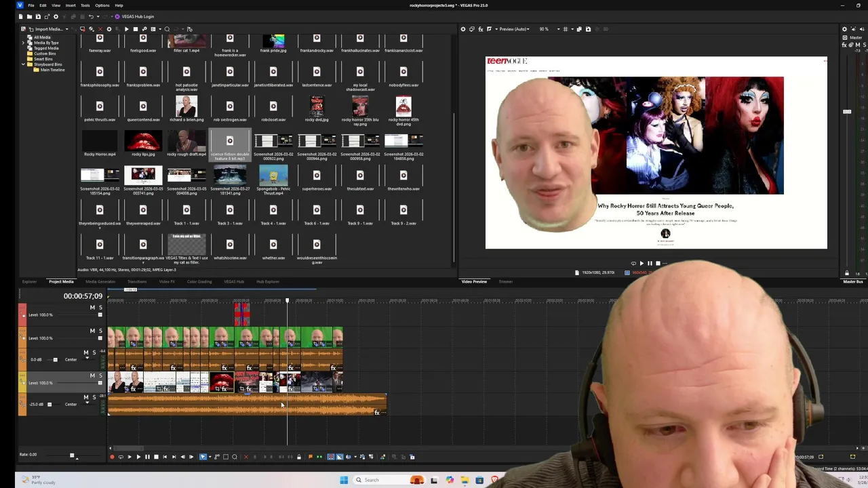868x488 pixels.
Task: Expand the Media By Type bin
Action: pos(23,43)
